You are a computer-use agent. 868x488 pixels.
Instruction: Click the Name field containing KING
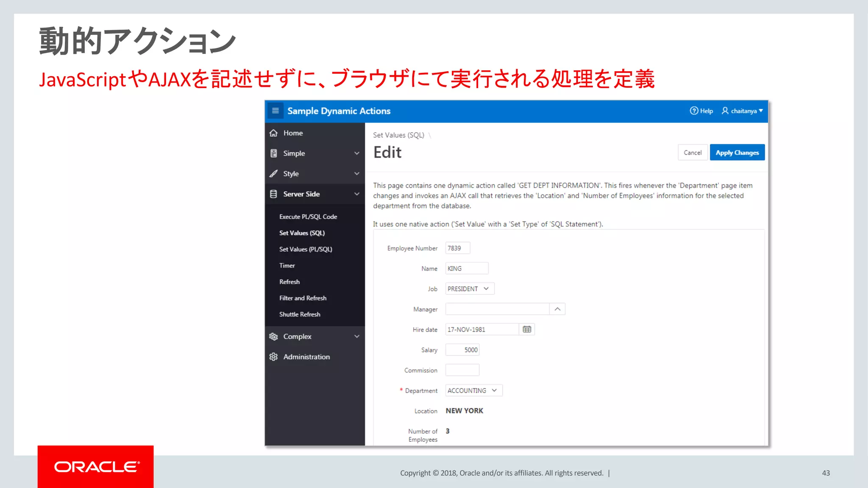pos(467,268)
